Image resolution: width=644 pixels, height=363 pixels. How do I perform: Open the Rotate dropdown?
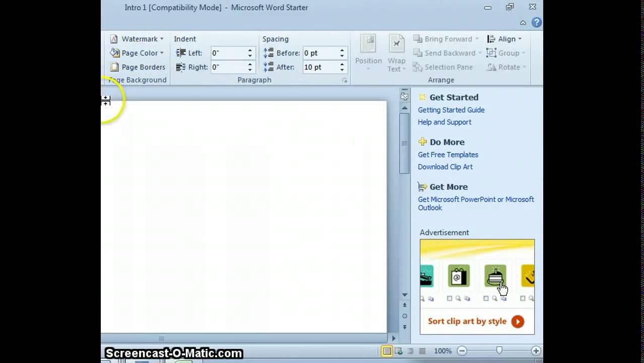(x=506, y=67)
